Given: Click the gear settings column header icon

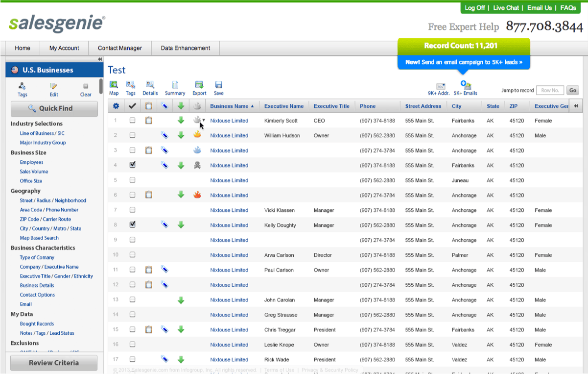Looking at the screenshot, I should pyautogui.click(x=116, y=106).
